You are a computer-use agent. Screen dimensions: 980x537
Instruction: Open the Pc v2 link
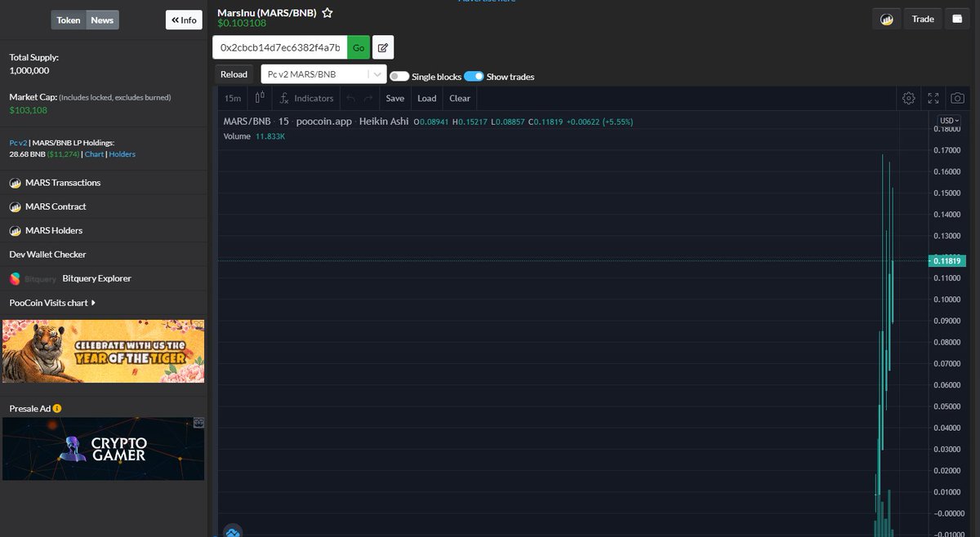point(18,143)
